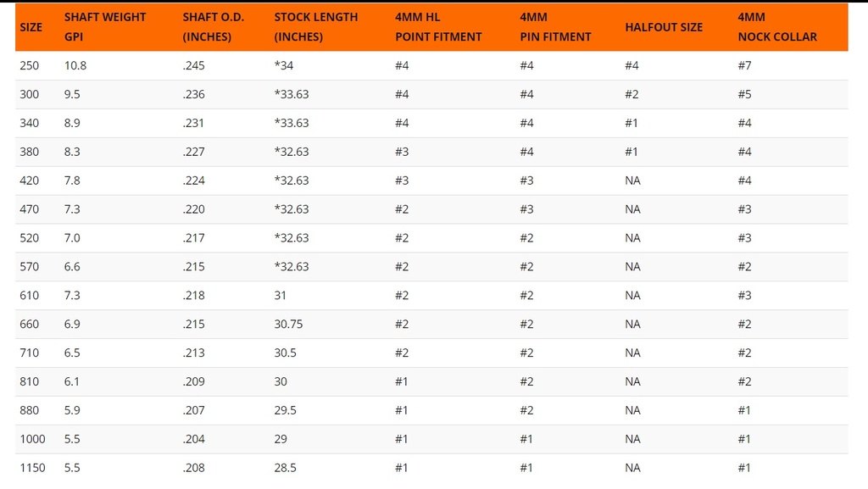Click the 4MM PIN FITMENT header
This screenshot has height=489, width=868.
pyautogui.click(x=555, y=27)
